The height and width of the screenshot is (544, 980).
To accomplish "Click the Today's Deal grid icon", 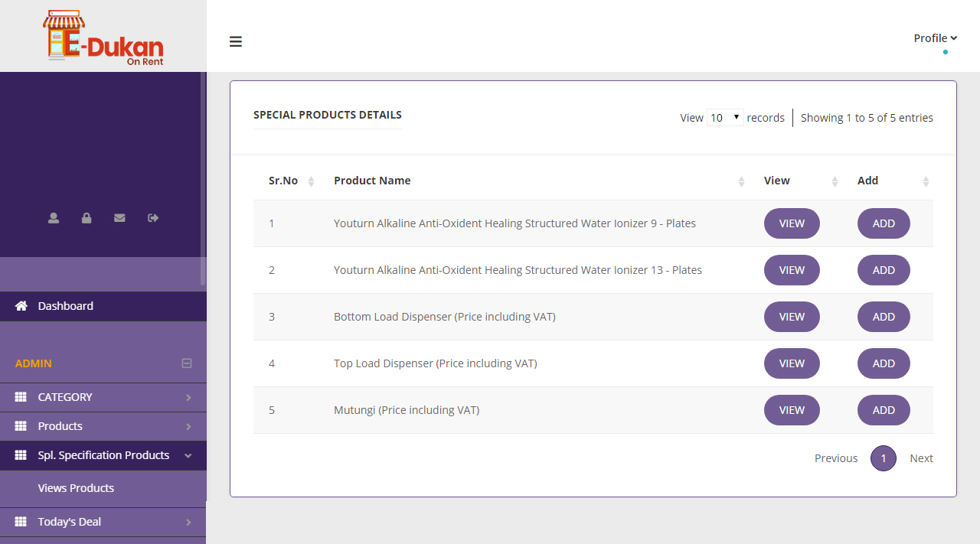I will click(21, 522).
